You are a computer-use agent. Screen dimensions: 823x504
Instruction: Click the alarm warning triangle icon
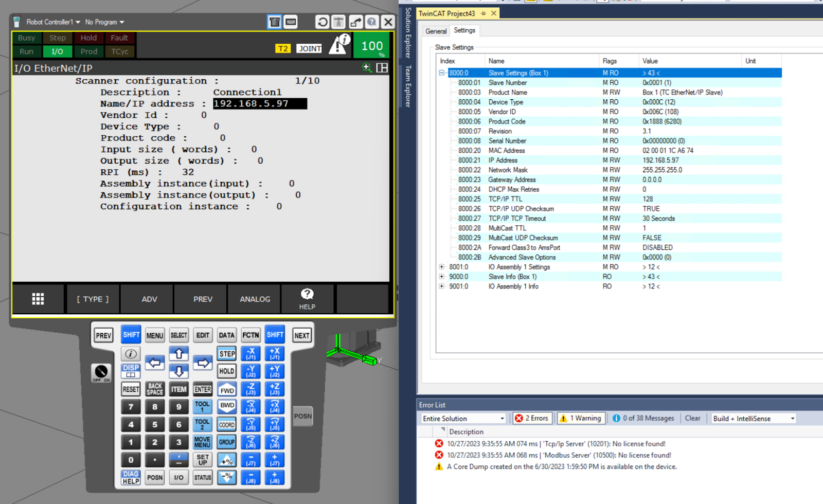339,44
